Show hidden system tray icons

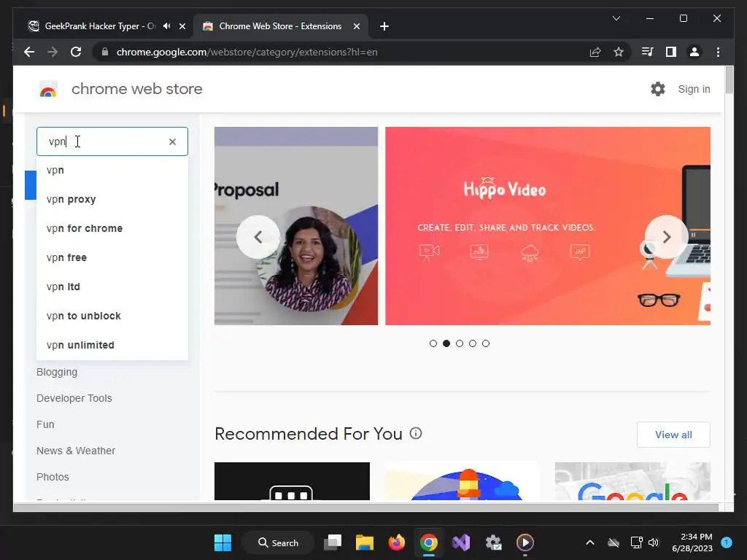pos(589,542)
